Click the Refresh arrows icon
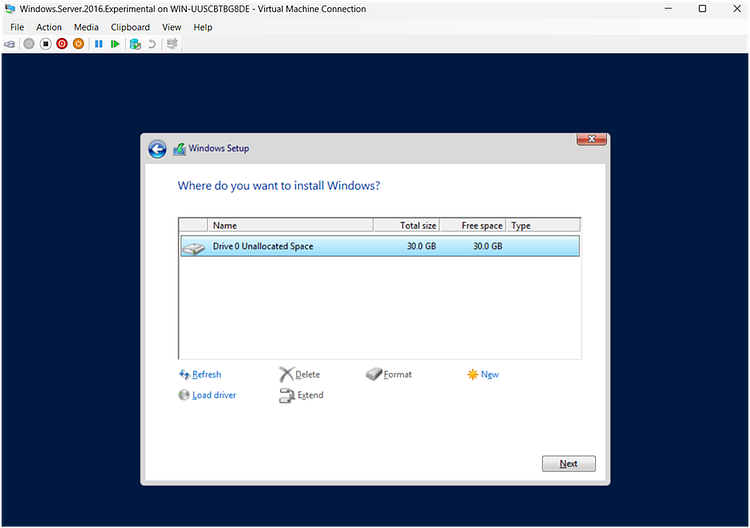This screenshot has width=750, height=528. [x=184, y=374]
